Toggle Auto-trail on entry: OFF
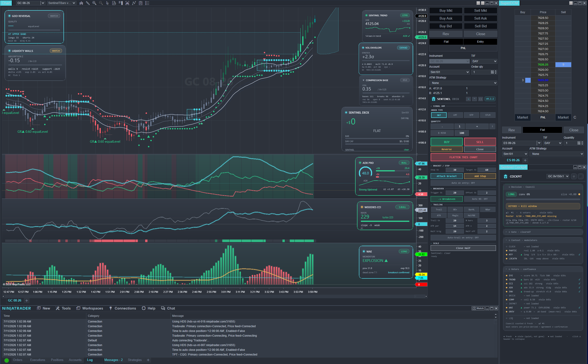588x364 pixels. (463, 238)
